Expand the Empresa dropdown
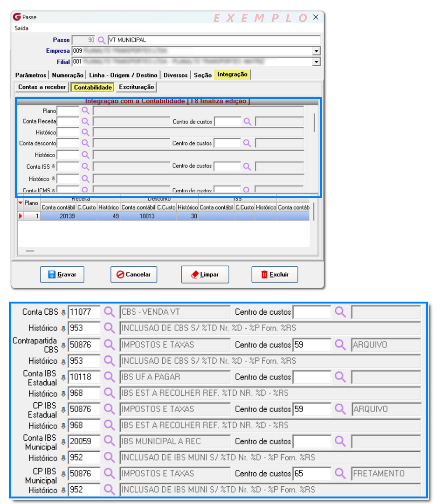This screenshot has width=441, height=504. click(x=316, y=51)
